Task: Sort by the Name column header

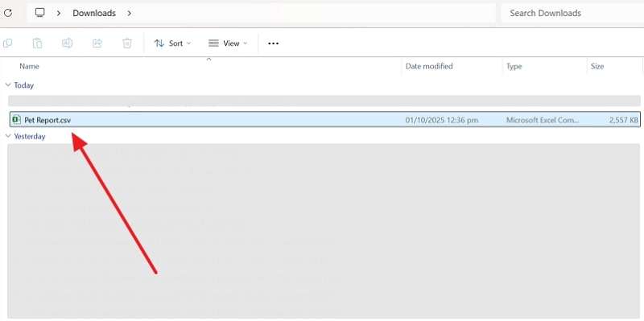Action: click(x=30, y=66)
